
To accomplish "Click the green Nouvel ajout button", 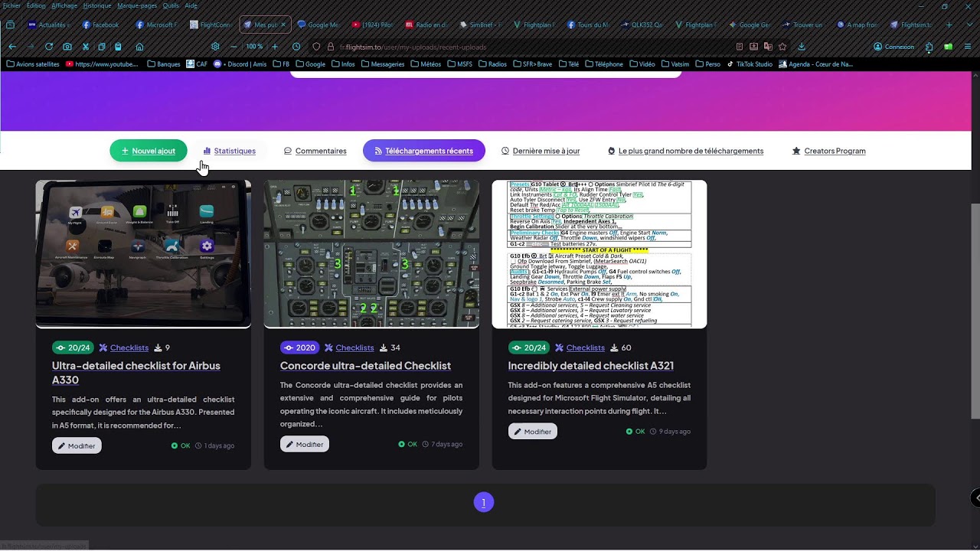I will [x=149, y=151].
